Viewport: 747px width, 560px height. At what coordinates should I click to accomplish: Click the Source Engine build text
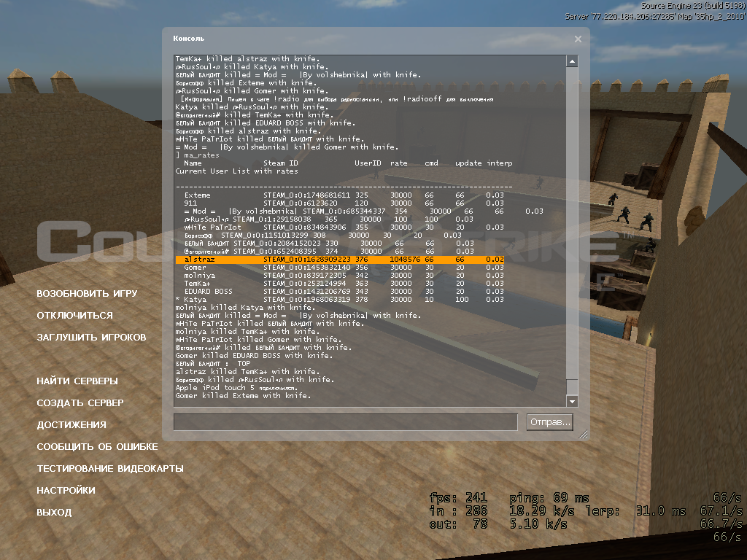pyautogui.click(x=692, y=6)
